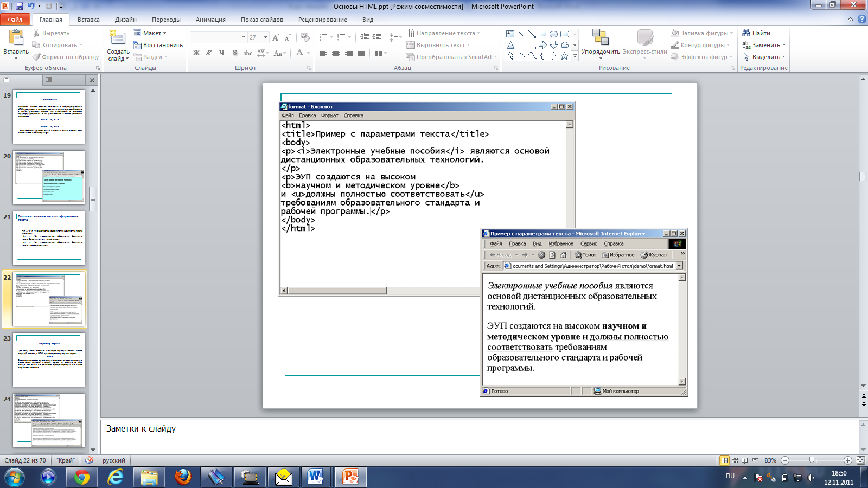Viewport: 868px width, 488px height.
Task: Open Shape Fill (Заливка фигуры) menu
Action: point(702,33)
